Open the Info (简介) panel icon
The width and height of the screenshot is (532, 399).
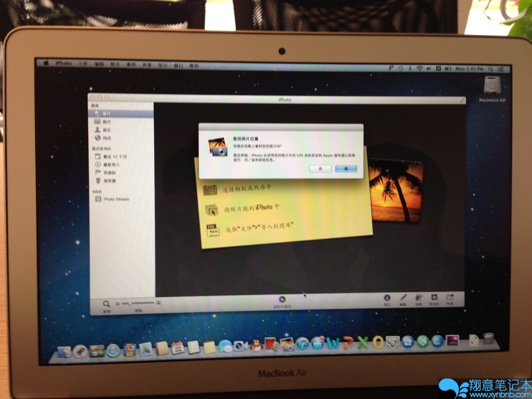(387, 298)
